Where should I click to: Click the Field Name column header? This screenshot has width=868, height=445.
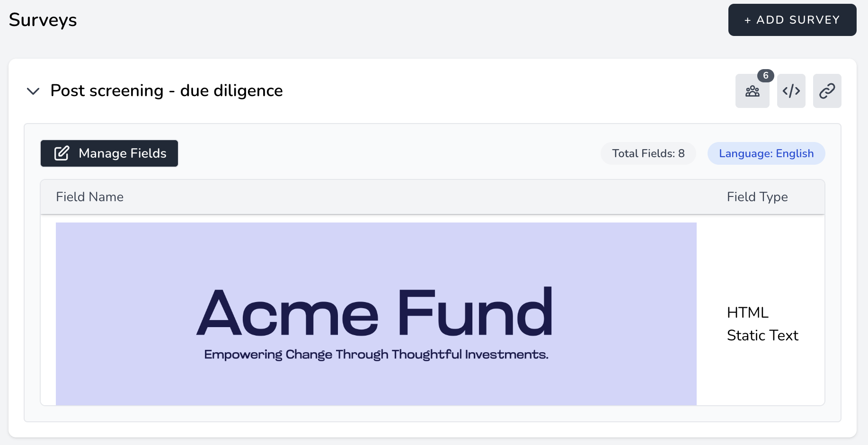tap(90, 197)
